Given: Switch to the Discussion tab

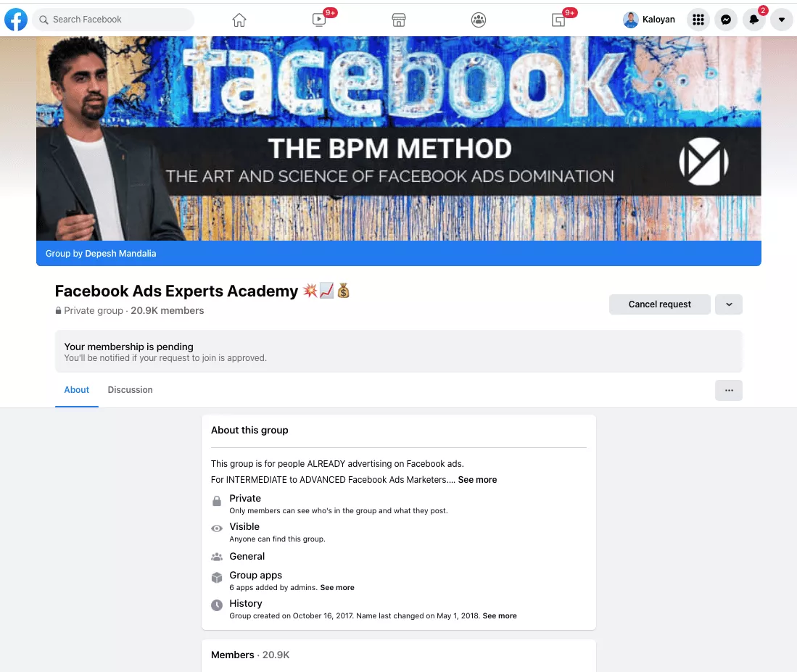Looking at the screenshot, I should pyautogui.click(x=130, y=389).
